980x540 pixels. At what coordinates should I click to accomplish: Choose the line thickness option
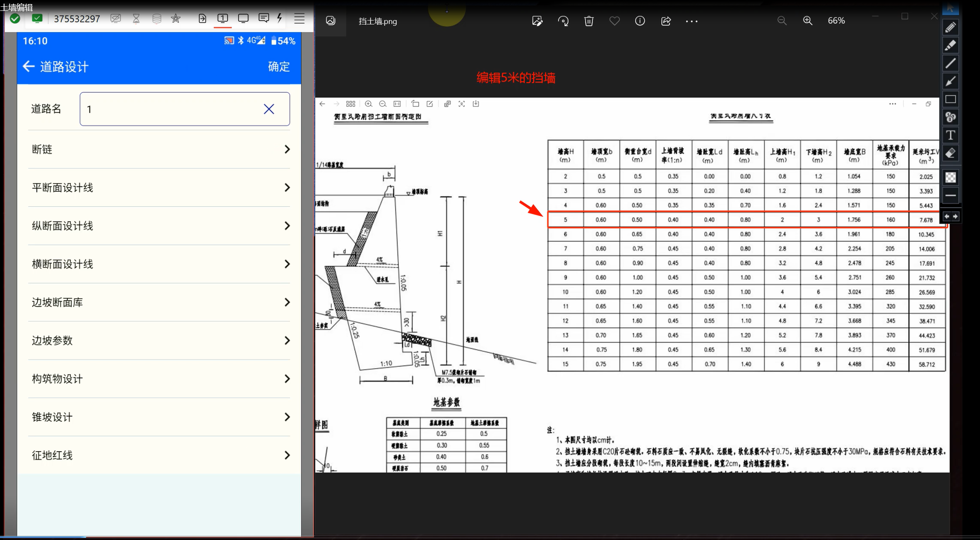[x=951, y=195]
